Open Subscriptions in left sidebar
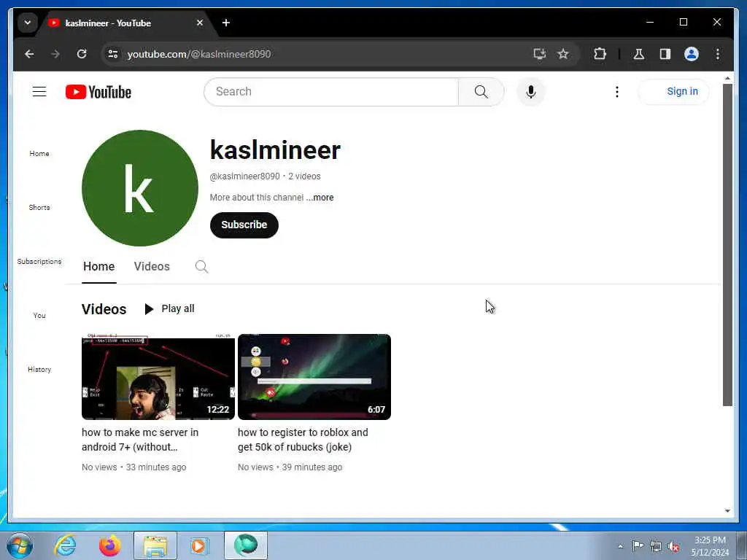 tap(39, 262)
